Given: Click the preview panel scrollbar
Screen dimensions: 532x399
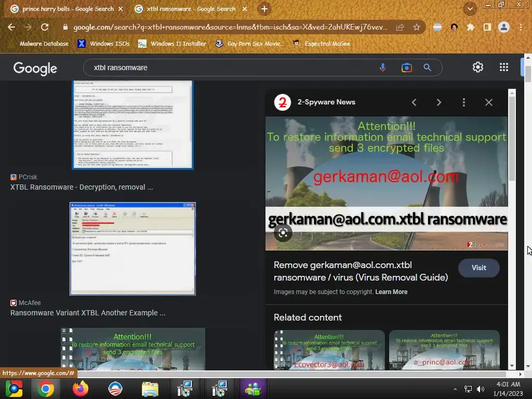Looking at the screenshot, I should (512, 138).
